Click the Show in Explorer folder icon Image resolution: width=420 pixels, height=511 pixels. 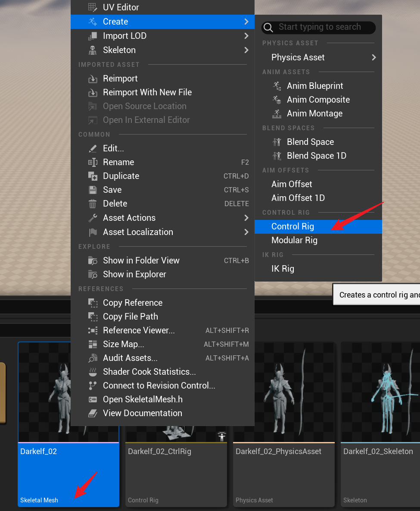click(93, 274)
